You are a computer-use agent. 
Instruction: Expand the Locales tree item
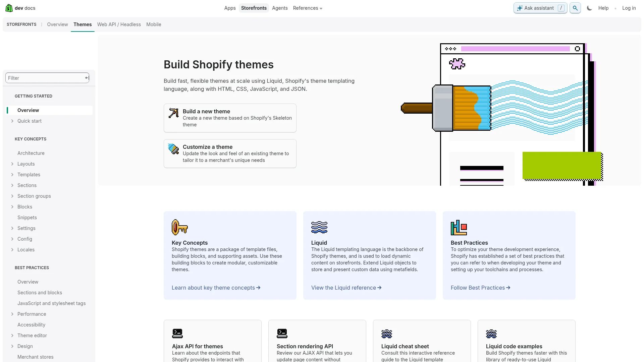pyautogui.click(x=12, y=250)
